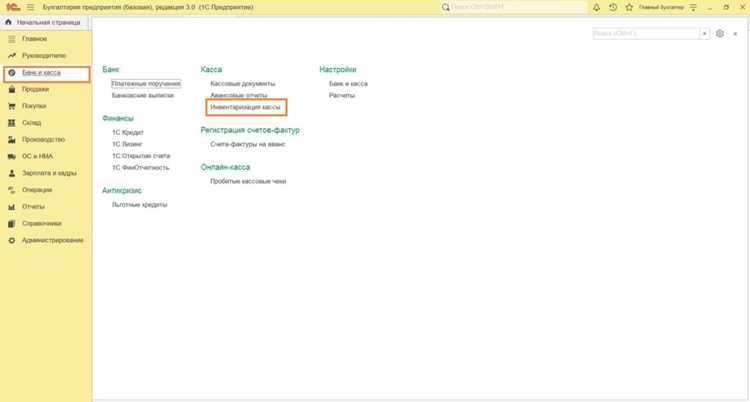Open Расчеты settings link
The width and height of the screenshot is (750, 402).
pos(342,95)
